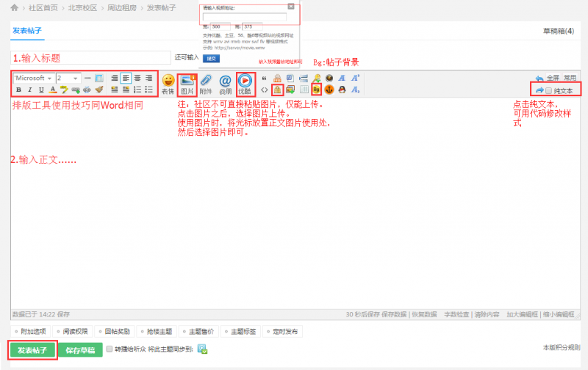Open the Microsoft font family dropdown

pyautogui.click(x=34, y=78)
